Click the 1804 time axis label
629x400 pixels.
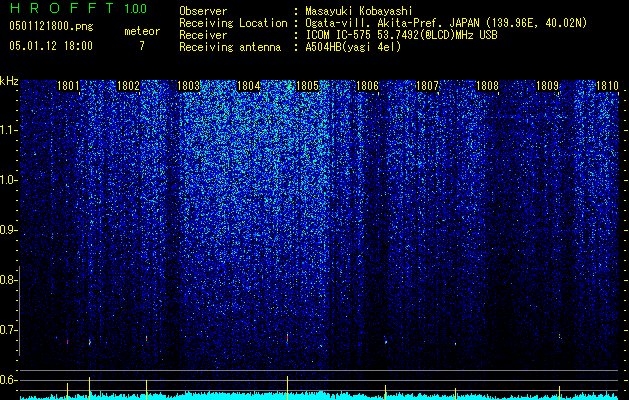[x=248, y=86]
